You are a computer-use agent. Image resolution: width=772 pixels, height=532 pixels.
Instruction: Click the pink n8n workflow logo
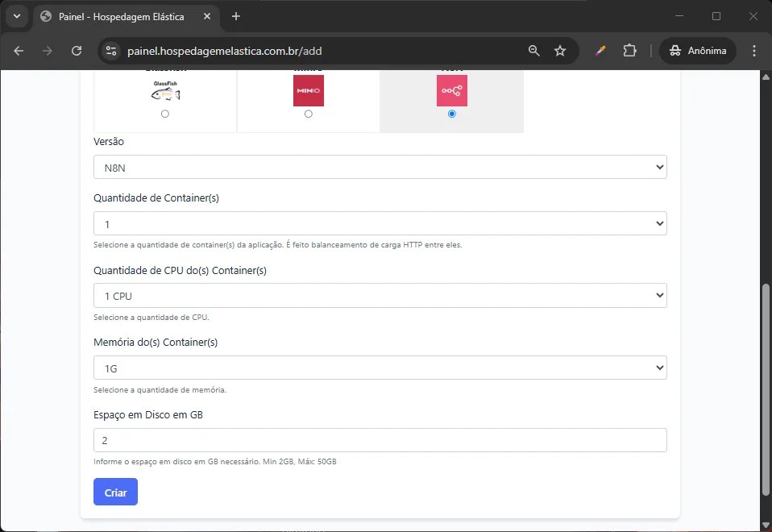[452, 90]
